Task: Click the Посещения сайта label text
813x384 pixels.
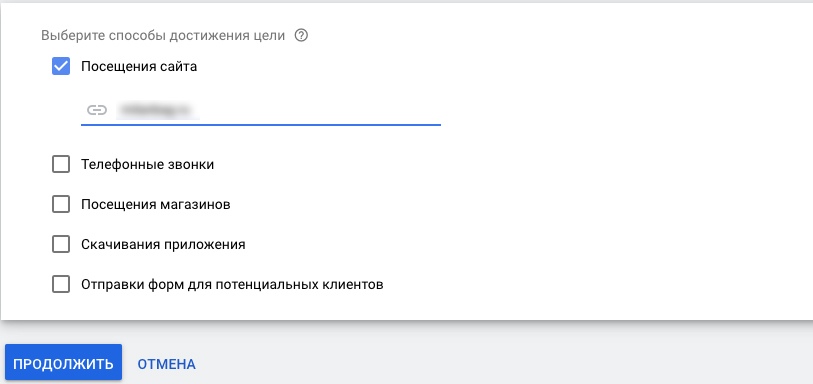Action: click(x=139, y=66)
